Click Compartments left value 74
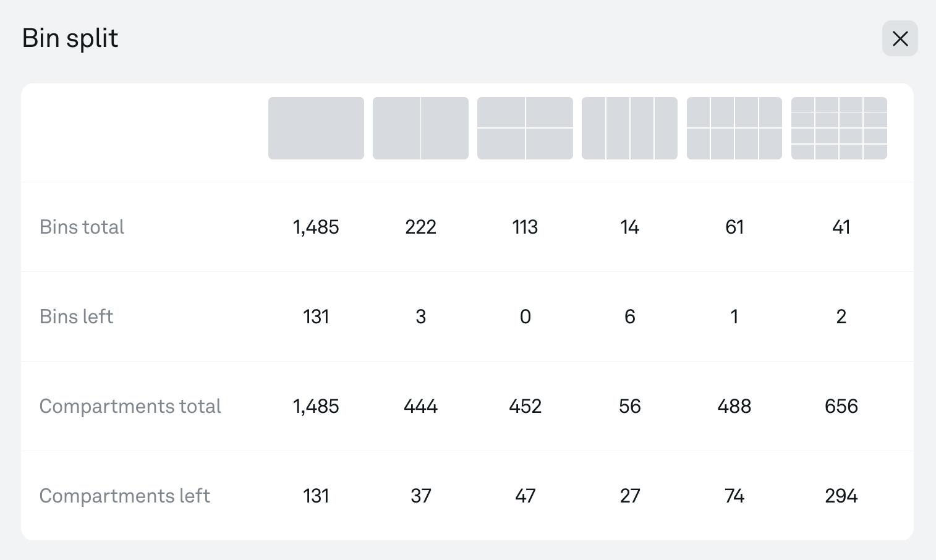 coord(734,496)
